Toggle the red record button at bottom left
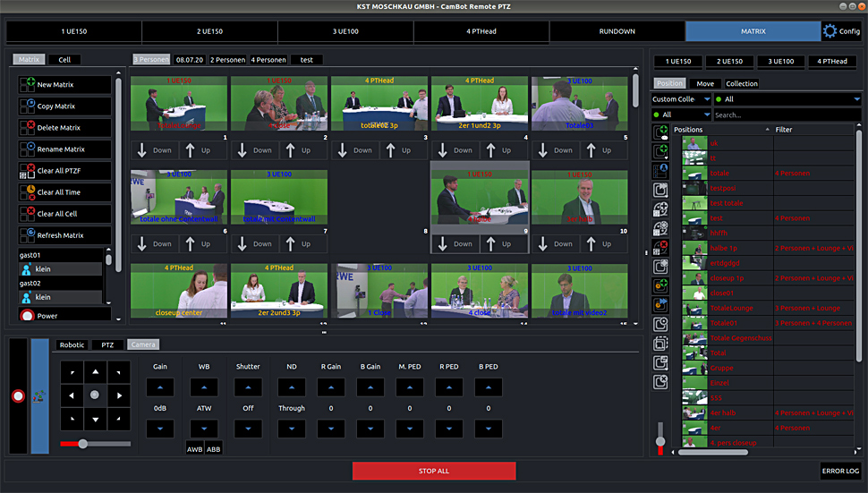868x493 pixels. pos(17,395)
